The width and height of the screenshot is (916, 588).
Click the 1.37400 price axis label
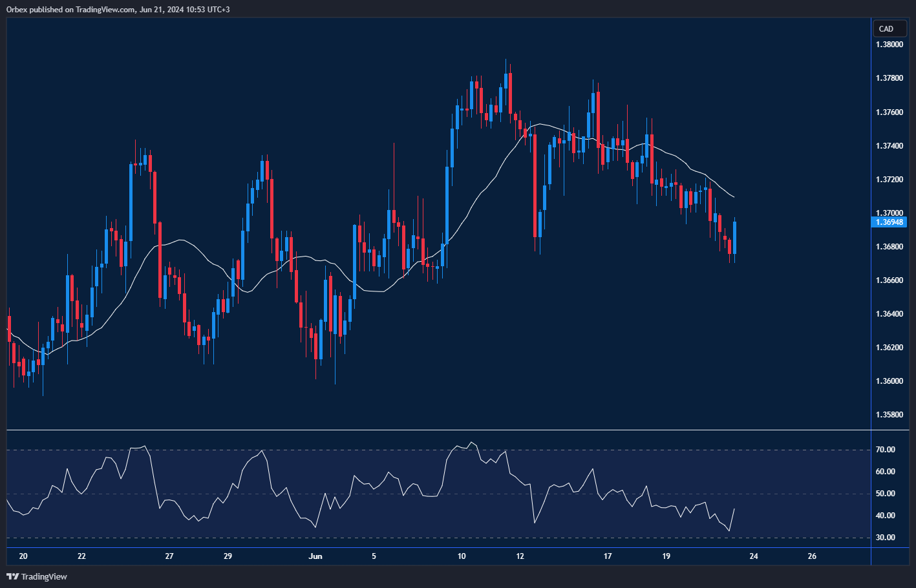tap(889, 146)
